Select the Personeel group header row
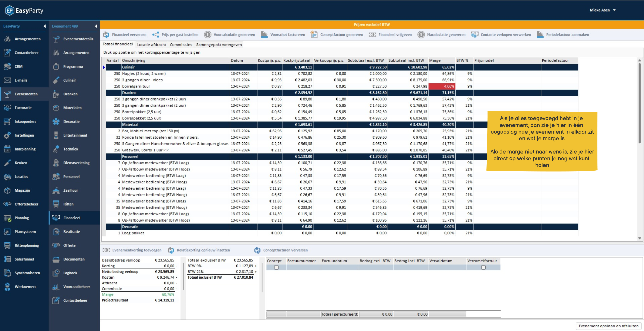The width and height of the screenshot is (644, 331). [342, 157]
